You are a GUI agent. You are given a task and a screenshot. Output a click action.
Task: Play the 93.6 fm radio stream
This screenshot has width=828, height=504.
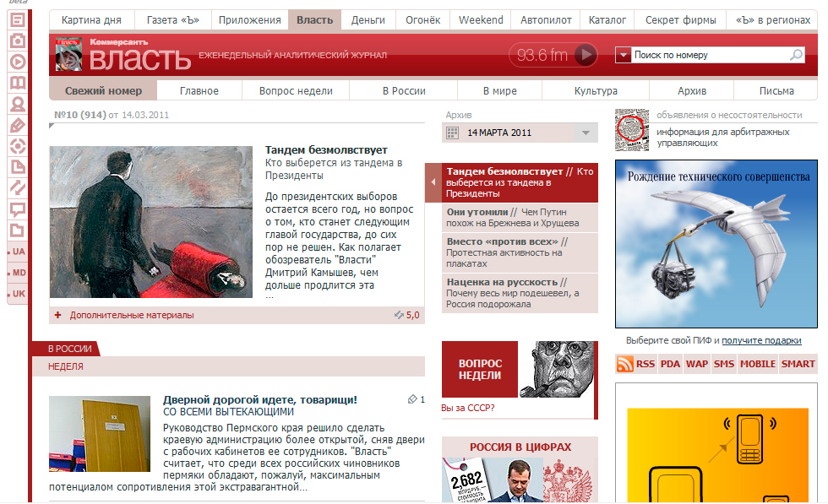coord(586,54)
